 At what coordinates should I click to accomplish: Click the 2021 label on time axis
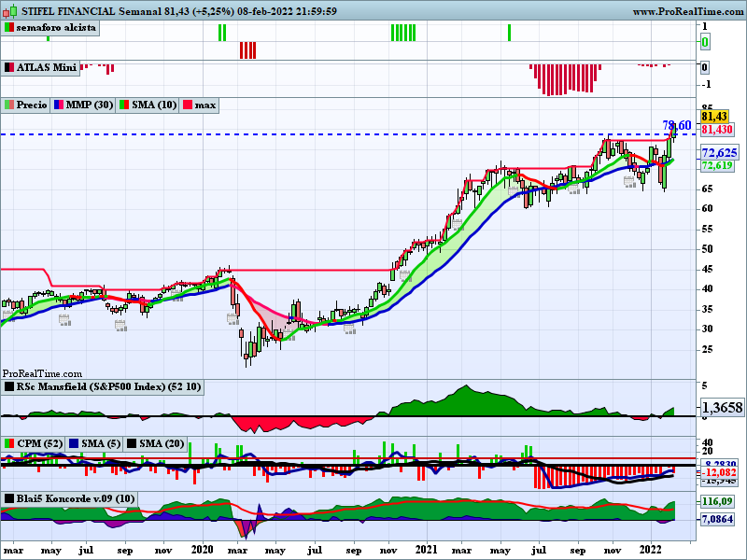[x=427, y=550]
